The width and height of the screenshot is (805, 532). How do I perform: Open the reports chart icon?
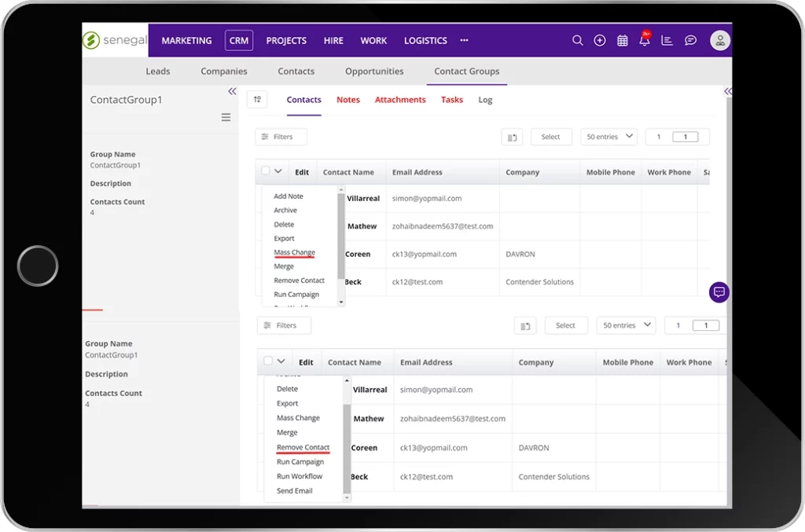pyautogui.click(x=667, y=41)
